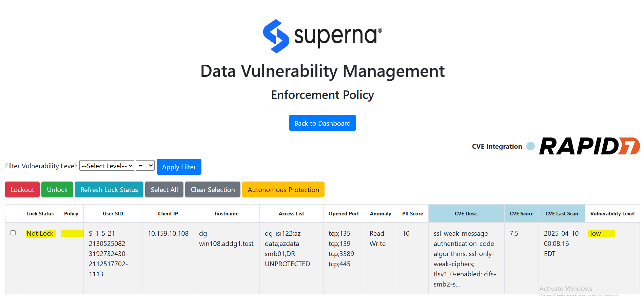This screenshot has width=644, height=296.
Task: Click Apply Filter button
Action: pyautogui.click(x=179, y=167)
